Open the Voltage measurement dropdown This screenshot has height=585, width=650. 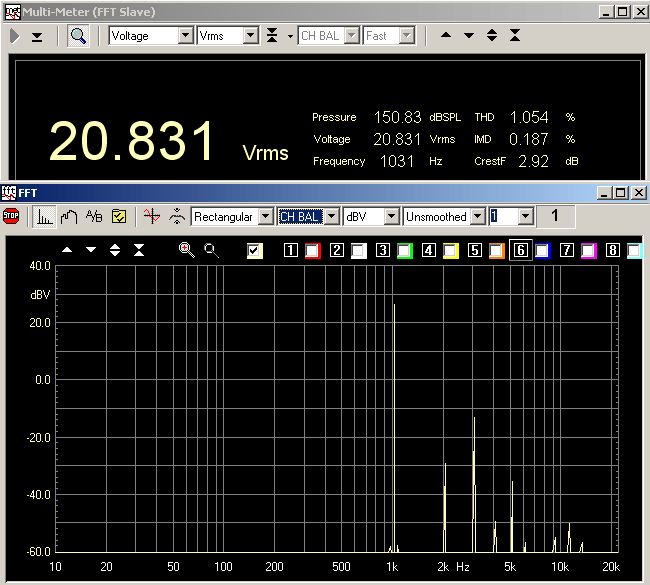point(185,36)
